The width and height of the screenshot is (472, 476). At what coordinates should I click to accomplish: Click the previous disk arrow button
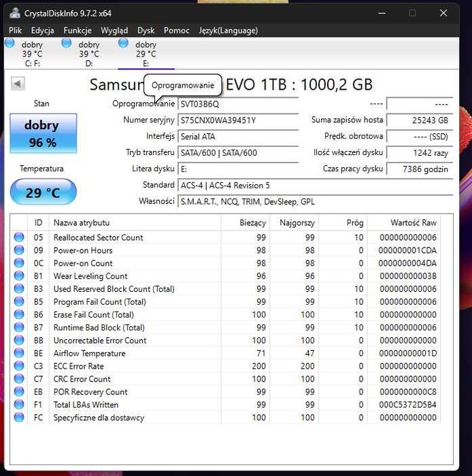tap(18, 84)
